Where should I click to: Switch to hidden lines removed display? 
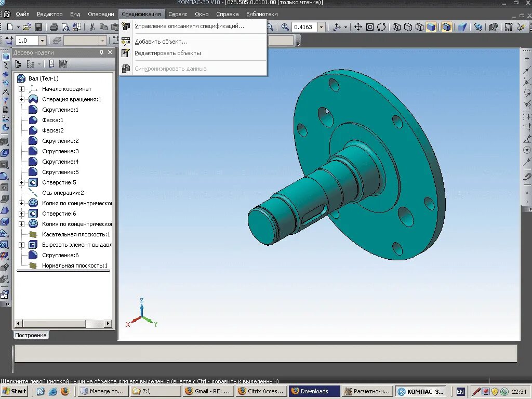tap(408, 27)
